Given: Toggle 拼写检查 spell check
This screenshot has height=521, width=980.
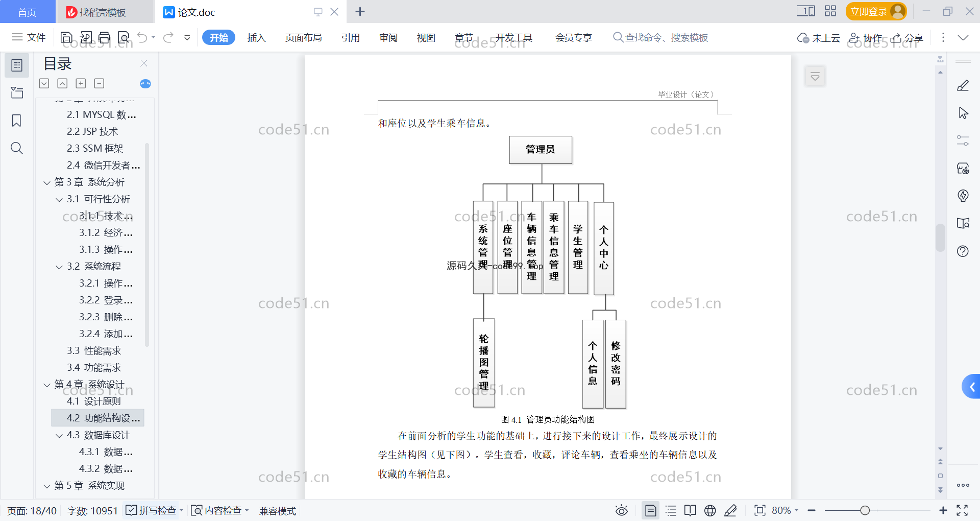Looking at the screenshot, I should click(155, 510).
